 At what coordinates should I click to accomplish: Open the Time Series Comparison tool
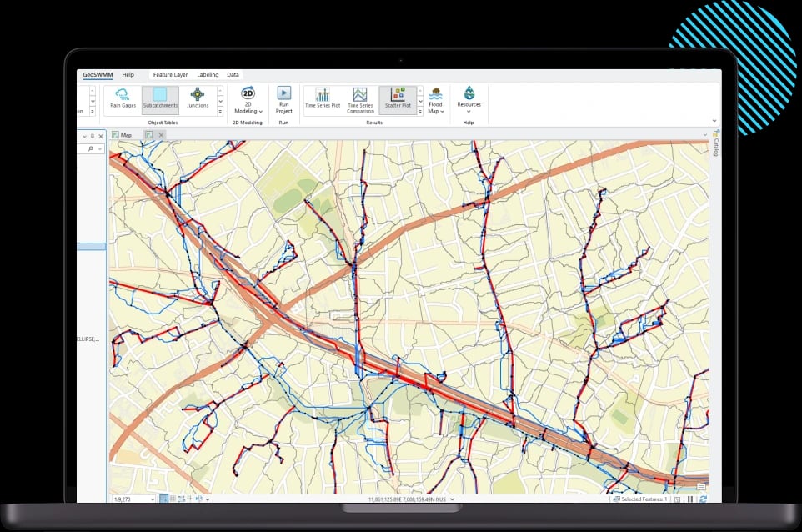coord(360,98)
